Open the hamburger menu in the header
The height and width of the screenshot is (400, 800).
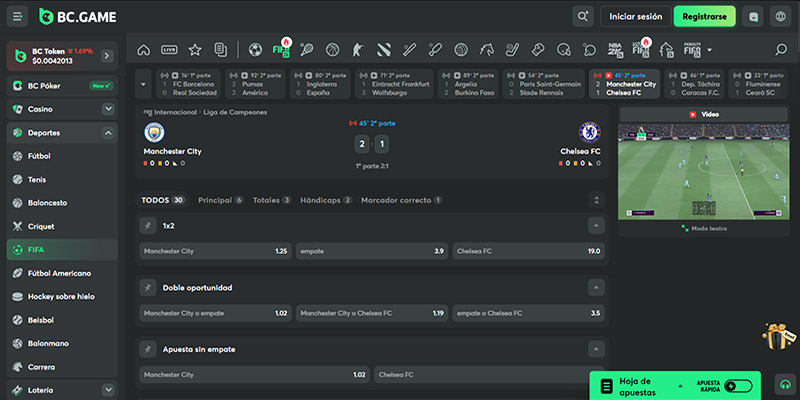click(x=17, y=16)
